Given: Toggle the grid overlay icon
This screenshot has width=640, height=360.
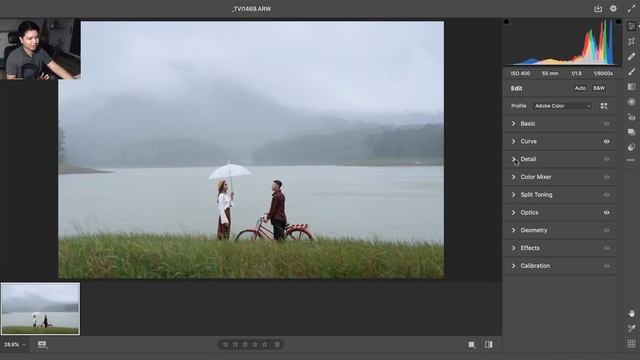Looking at the screenshot, I should [631, 344].
